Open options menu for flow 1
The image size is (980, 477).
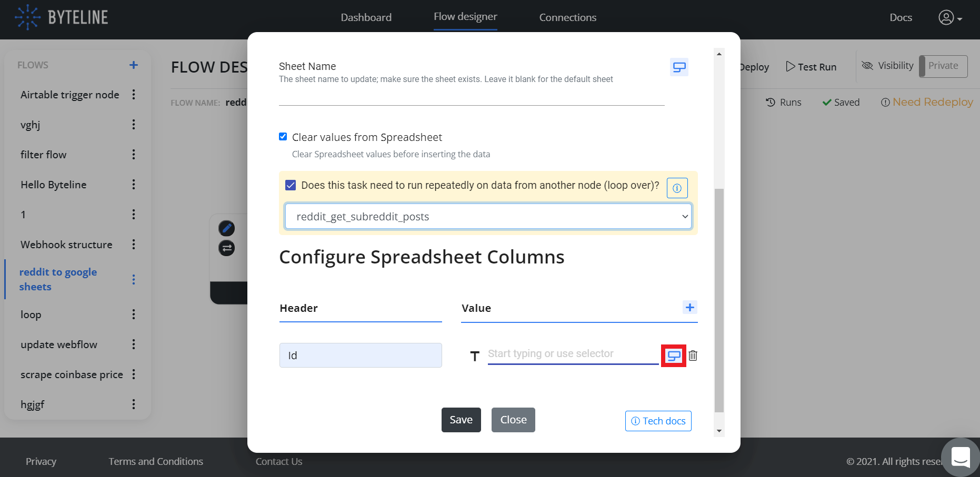click(134, 215)
